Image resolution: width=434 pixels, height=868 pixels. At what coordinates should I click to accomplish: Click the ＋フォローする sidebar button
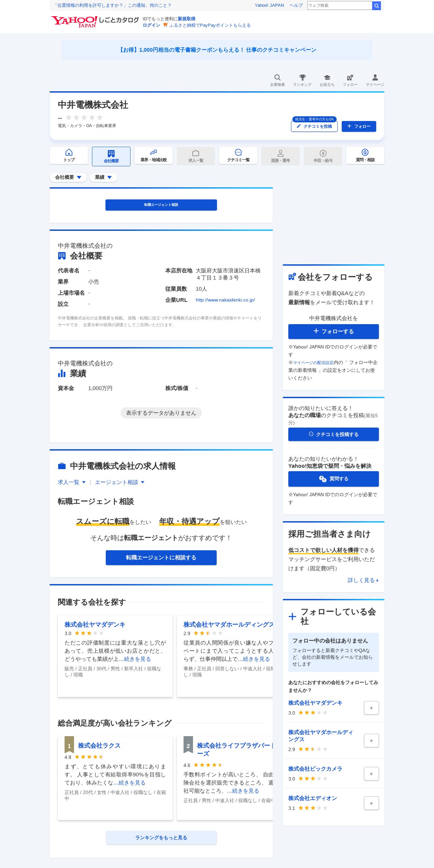pyautogui.click(x=334, y=332)
